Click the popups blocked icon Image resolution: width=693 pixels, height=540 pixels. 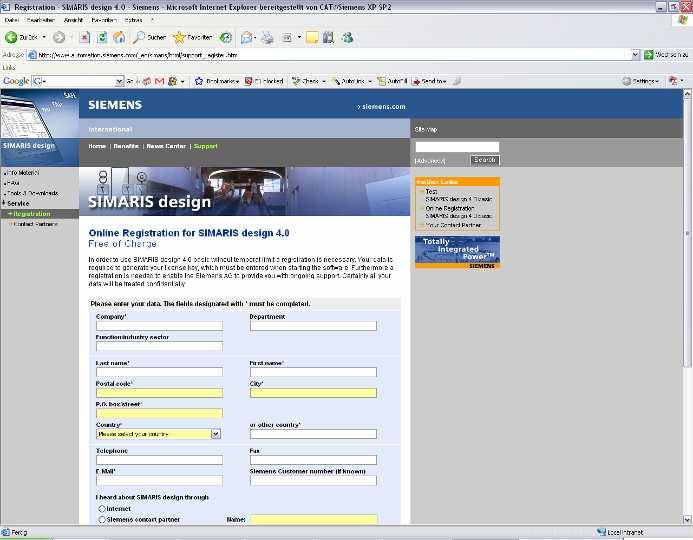pyautogui.click(x=248, y=81)
